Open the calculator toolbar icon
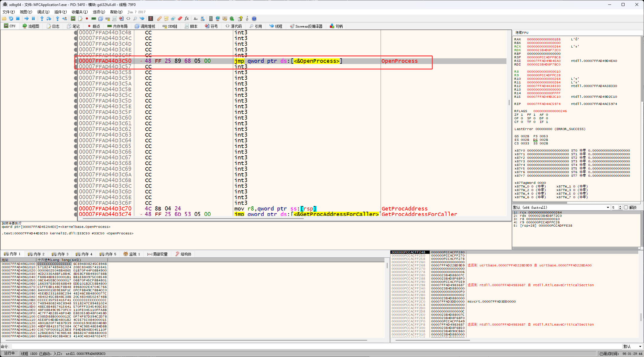This screenshot has height=357, width=644. pyautogui.click(x=211, y=19)
